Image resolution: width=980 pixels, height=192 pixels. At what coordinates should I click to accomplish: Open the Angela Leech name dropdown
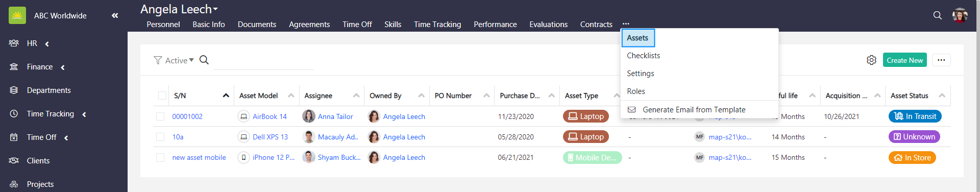point(179,9)
